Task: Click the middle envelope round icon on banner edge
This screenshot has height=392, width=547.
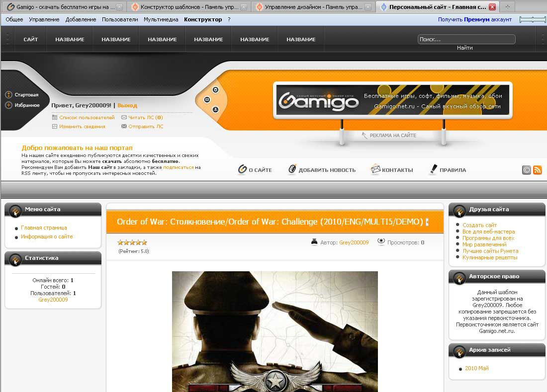Action: point(207,100)
